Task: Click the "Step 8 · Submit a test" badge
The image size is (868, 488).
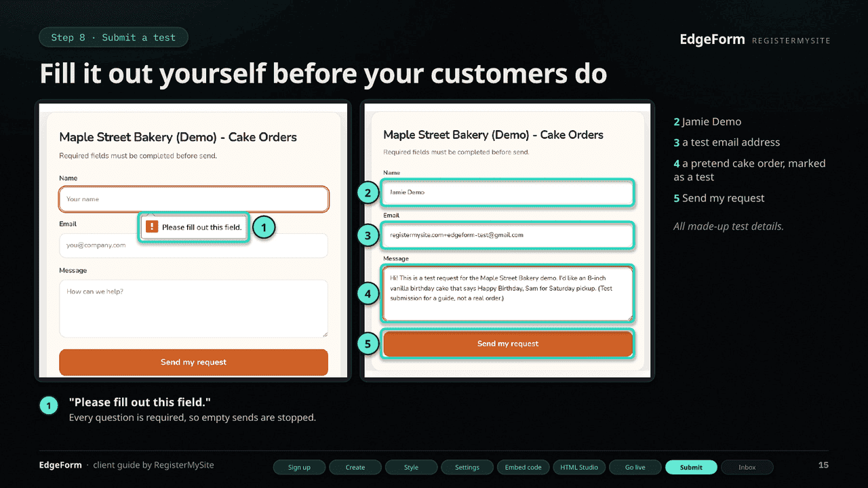Action: click(113, 37)
